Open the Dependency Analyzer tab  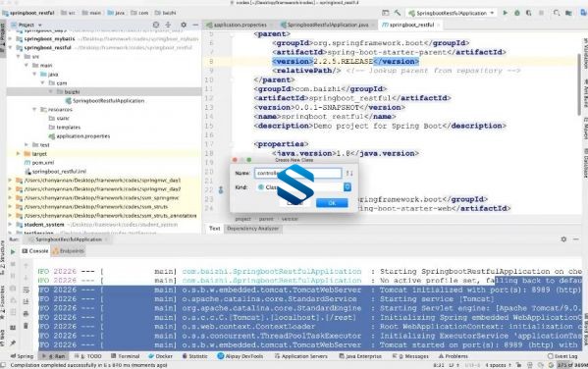(x=252, y=229)
